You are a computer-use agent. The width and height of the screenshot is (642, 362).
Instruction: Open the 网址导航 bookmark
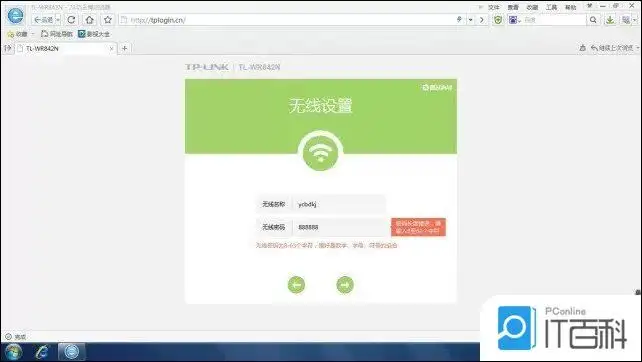tap(57, 34)
